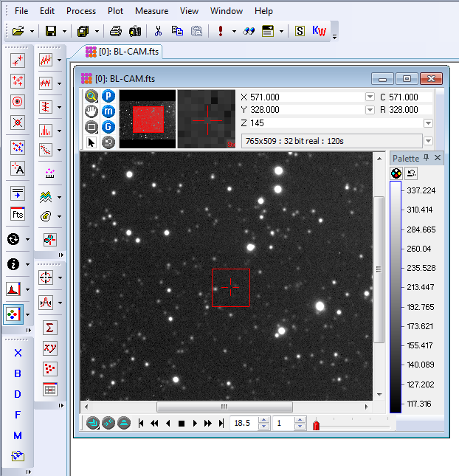The width and height of the screenshot is (459, 476).
Task: Play the image sequence forward
Action: pos(195,423)
